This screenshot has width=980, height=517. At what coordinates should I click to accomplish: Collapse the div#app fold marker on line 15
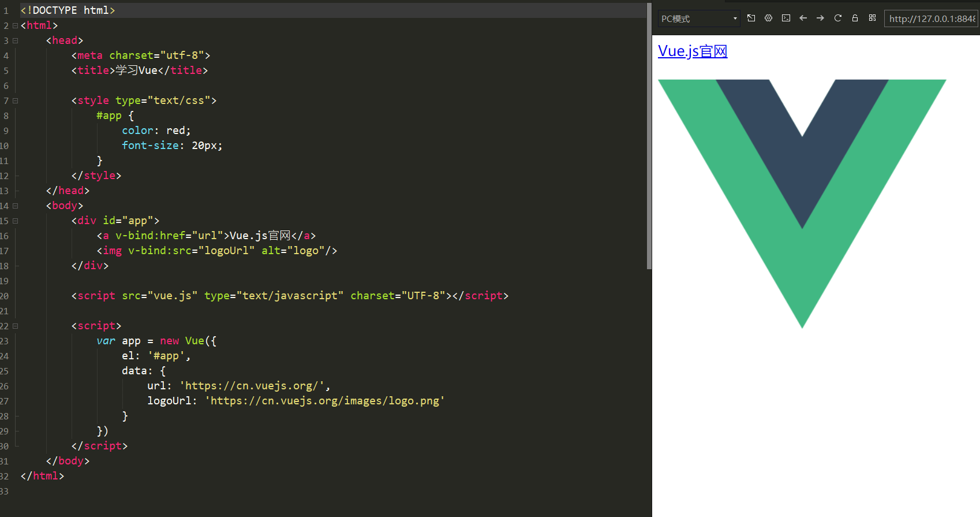pos(15,221)
